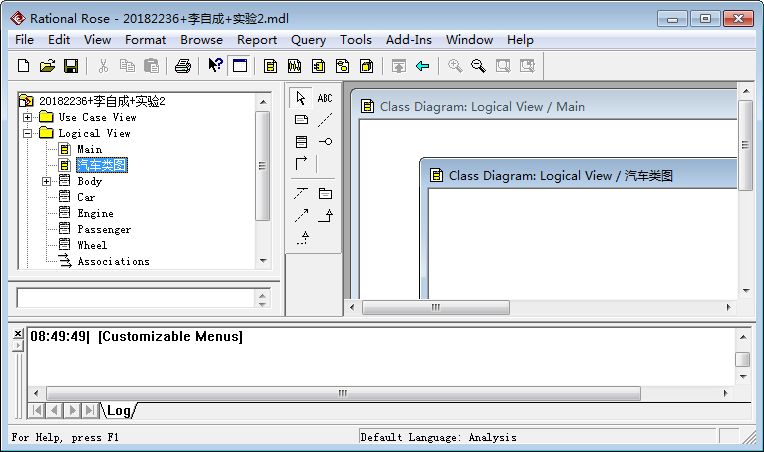Click the Browse State Machine Diagram icon

(x=343, y=66)
